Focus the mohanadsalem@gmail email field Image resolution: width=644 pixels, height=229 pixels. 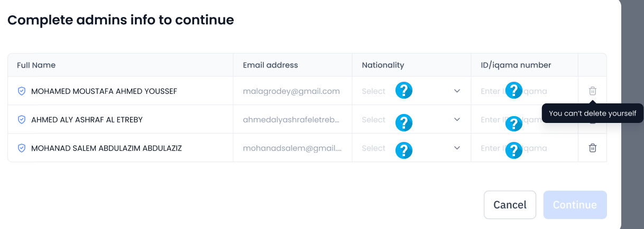pos(292,148)
